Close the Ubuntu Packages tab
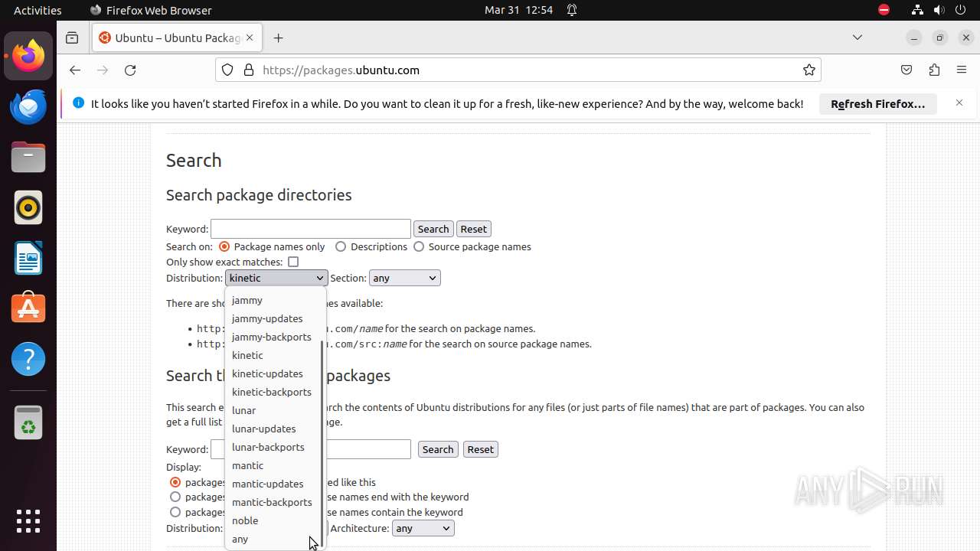The width and height of the screenshot is (980, 551). point(250,37)
